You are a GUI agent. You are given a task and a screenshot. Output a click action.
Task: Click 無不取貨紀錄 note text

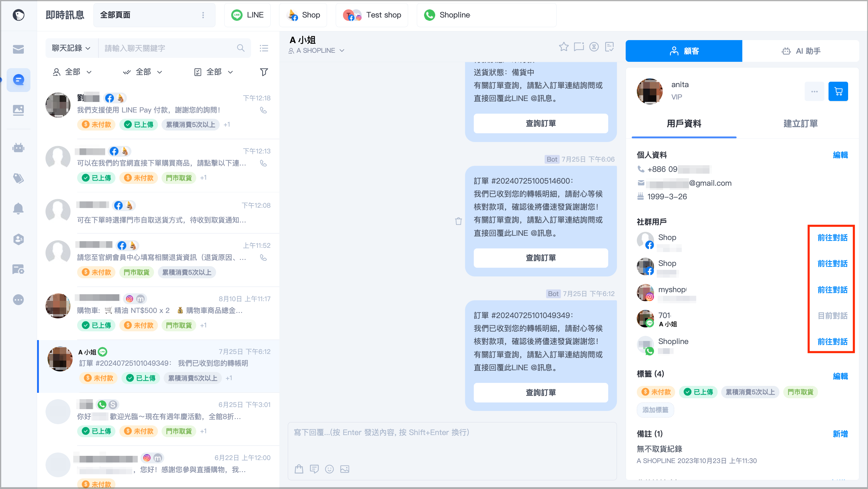659,449
